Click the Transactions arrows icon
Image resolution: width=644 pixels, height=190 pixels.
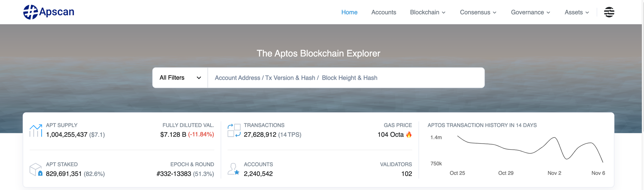pyautogui.click(x=234, y=131)
